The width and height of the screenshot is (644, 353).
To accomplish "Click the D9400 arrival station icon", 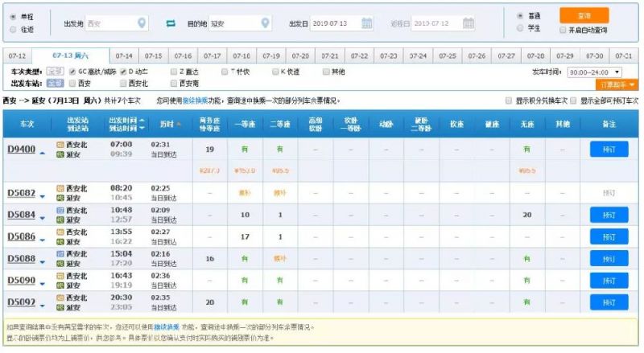I will (x=60, y=154).
